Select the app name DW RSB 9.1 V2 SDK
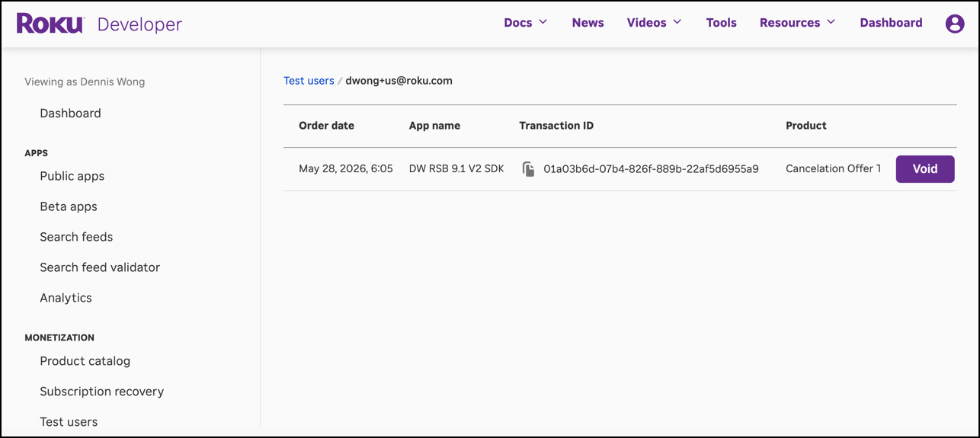Viewport: 980px width, 438px height. click(456, 169)
